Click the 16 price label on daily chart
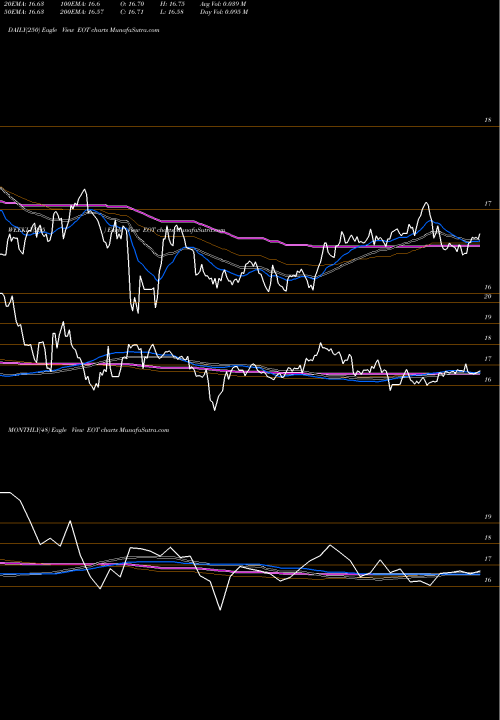 tap(488, 287)
